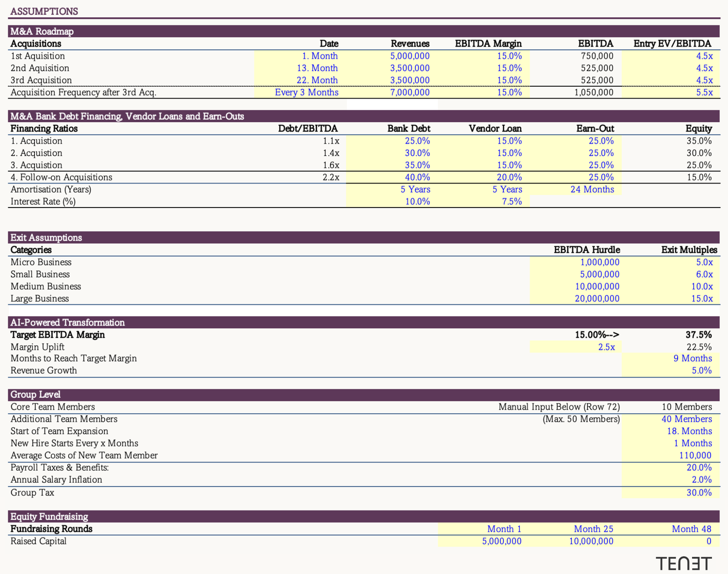This screenshot has height=574, width=728.
Task: Select 2nd Acquisition date '13. Month'
Action: [x=300, y=68]
